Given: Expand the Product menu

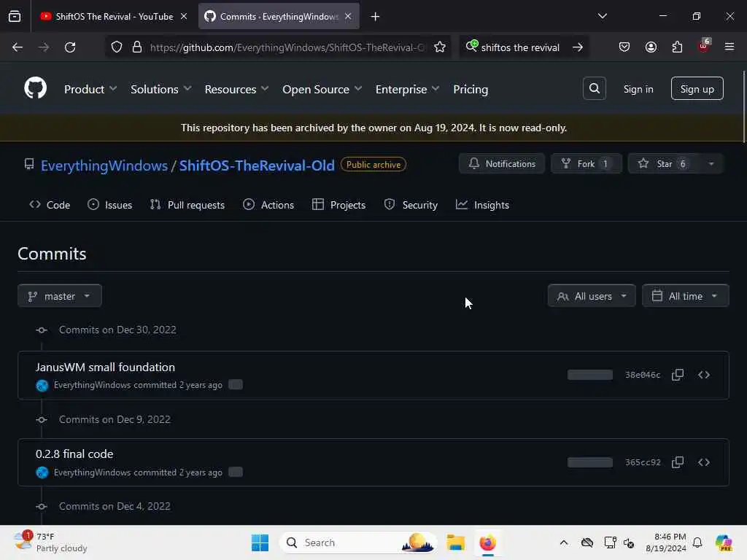Looking at the screenshot, I should click(x=90, y=89).
